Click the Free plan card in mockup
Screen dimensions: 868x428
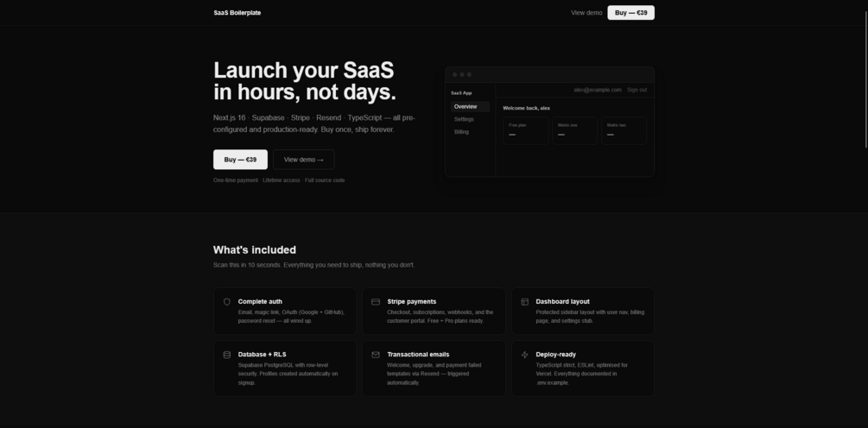[525, 130]
